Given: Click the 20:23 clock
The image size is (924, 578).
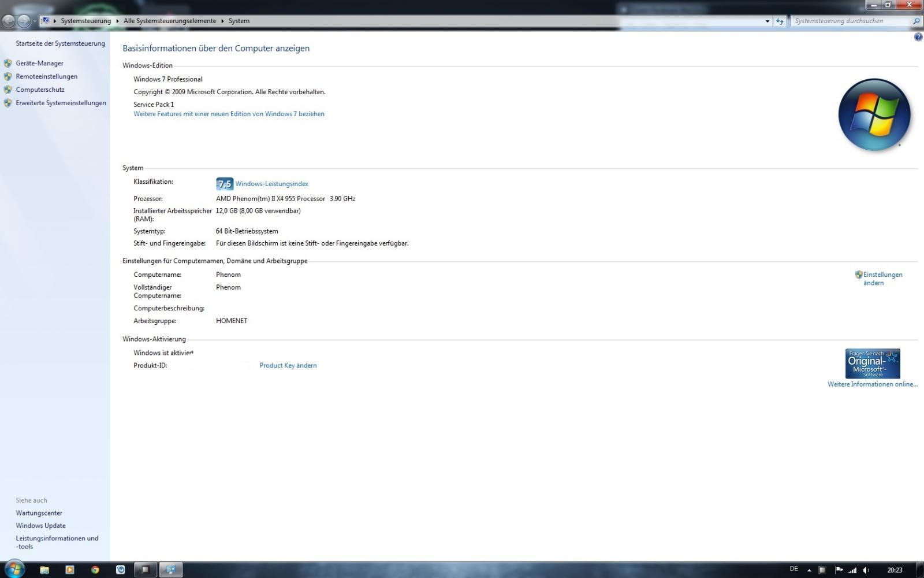Looking at the screenshot, I should pyautogui.click(x=895, y=570).
